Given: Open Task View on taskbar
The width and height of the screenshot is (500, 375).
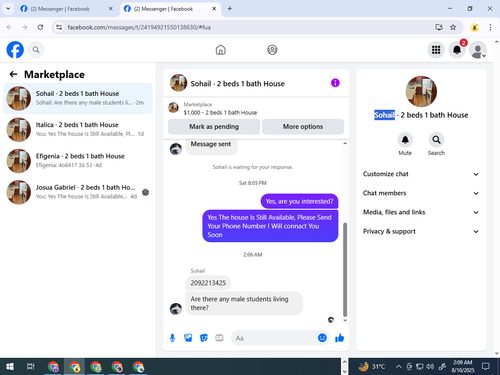Looking at the screenshot, I should click(x=31, y=367).
